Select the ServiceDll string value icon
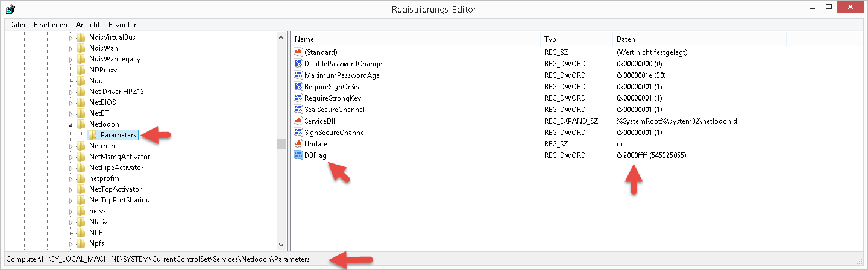This screenshot has height=270, width=868. (298, 121)
